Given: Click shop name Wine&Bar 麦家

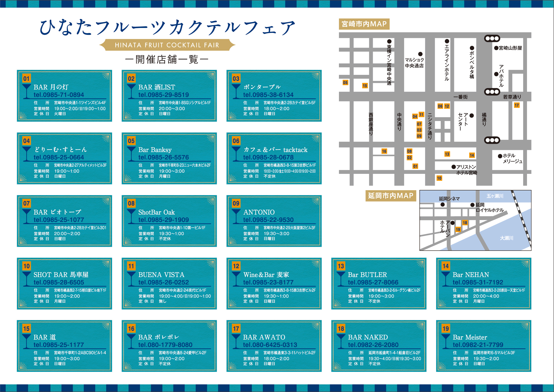Looking at the screenshot, I should coord(266,275).
